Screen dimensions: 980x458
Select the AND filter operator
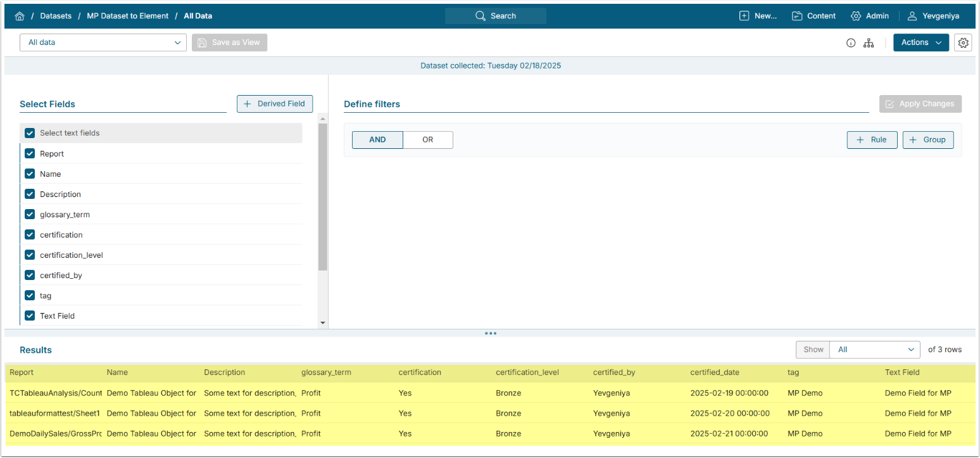tap(377, 140)
